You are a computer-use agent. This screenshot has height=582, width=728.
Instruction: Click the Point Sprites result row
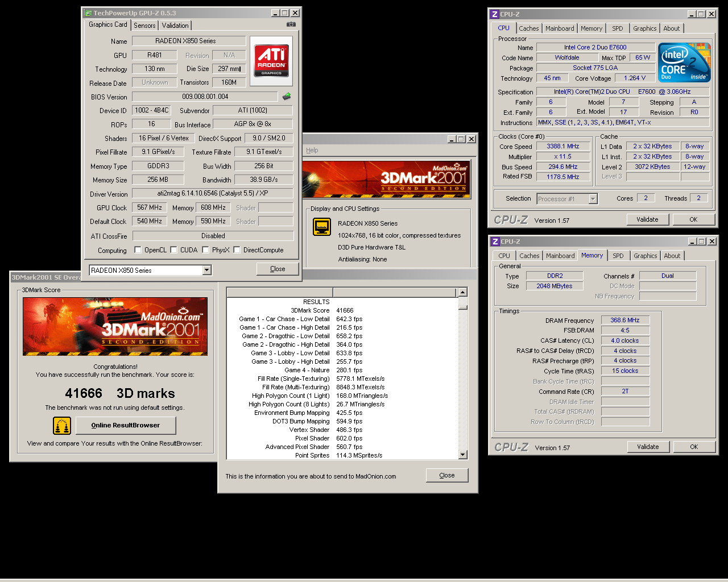(342, 455)
